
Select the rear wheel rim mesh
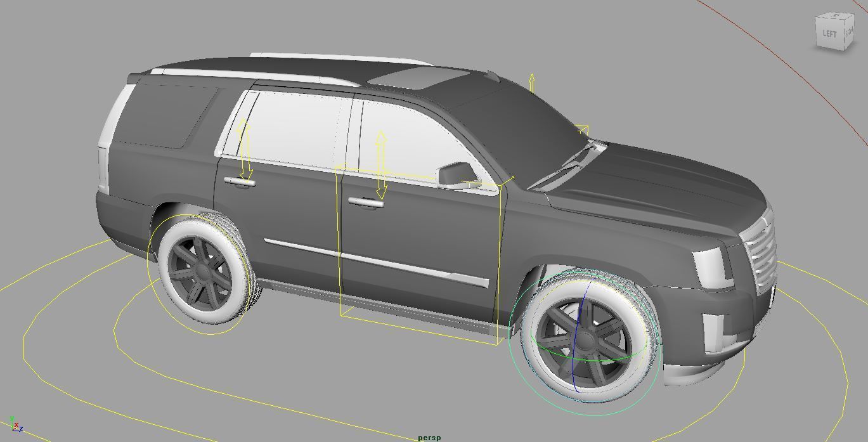[x=202, y=273]
